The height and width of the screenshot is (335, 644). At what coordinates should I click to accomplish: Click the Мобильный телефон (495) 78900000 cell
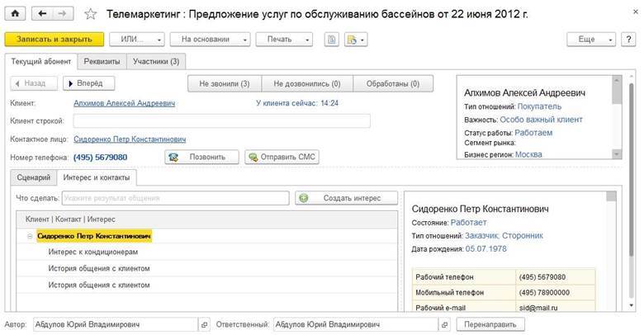point(555,293)
